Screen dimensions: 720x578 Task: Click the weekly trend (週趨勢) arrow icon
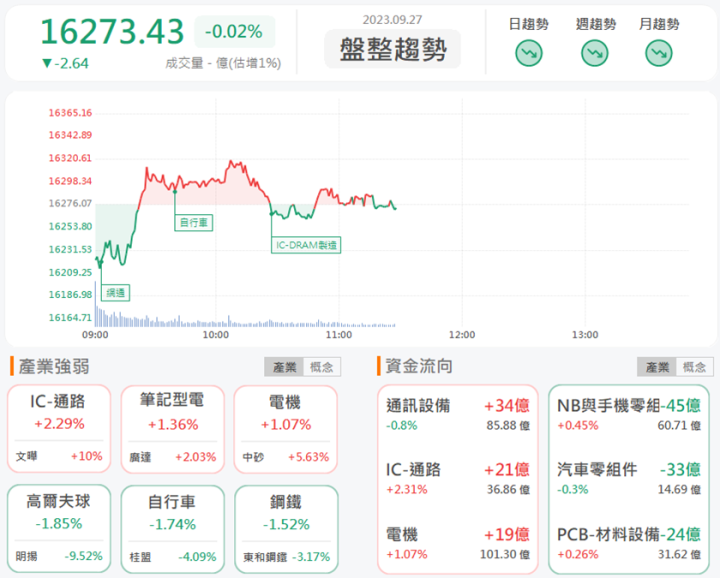pyautogui.click(x=594, y=54)
